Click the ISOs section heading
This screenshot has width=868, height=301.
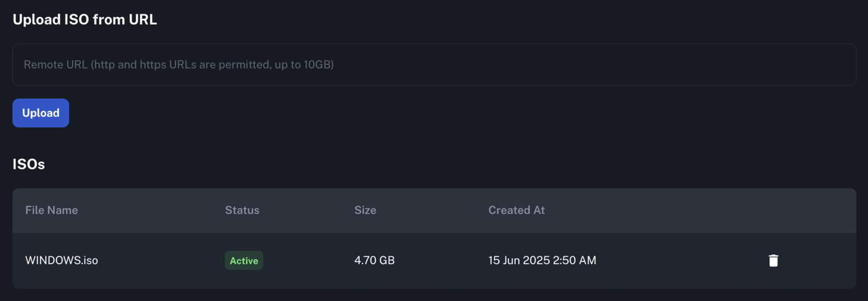(x=29, y=164)
